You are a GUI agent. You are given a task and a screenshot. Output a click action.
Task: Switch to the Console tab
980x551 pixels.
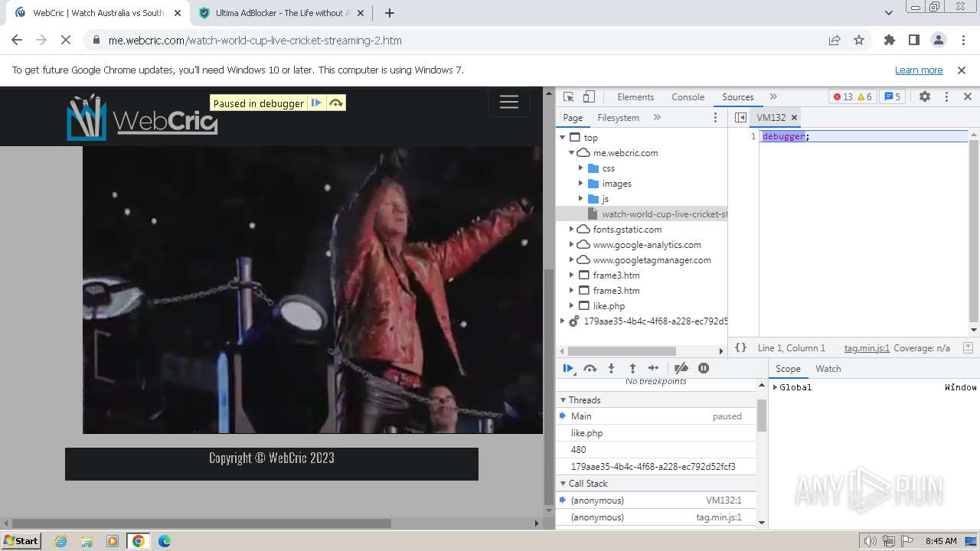[688, 97]
